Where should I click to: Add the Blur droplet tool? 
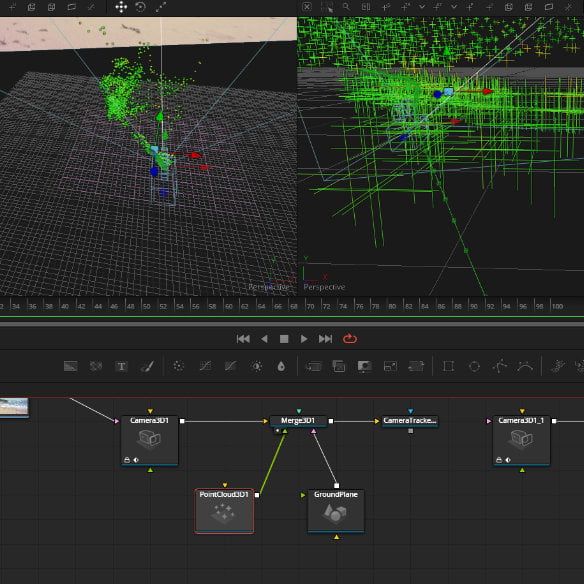(282, 366)
